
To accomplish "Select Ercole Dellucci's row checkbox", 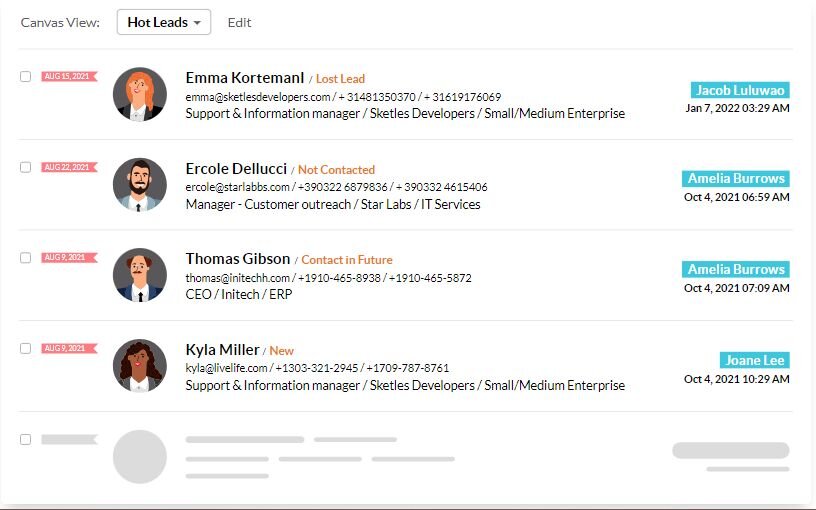I will 26,167.
